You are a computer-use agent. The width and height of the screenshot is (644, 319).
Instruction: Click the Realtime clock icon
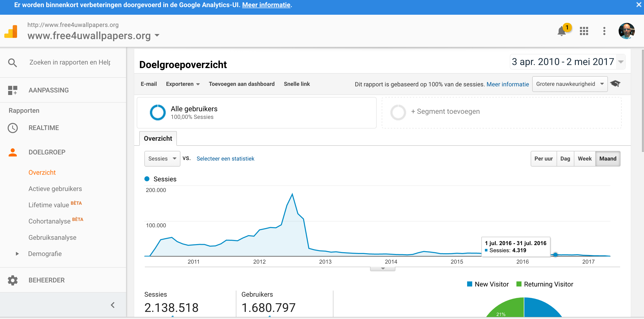point(12,128)
